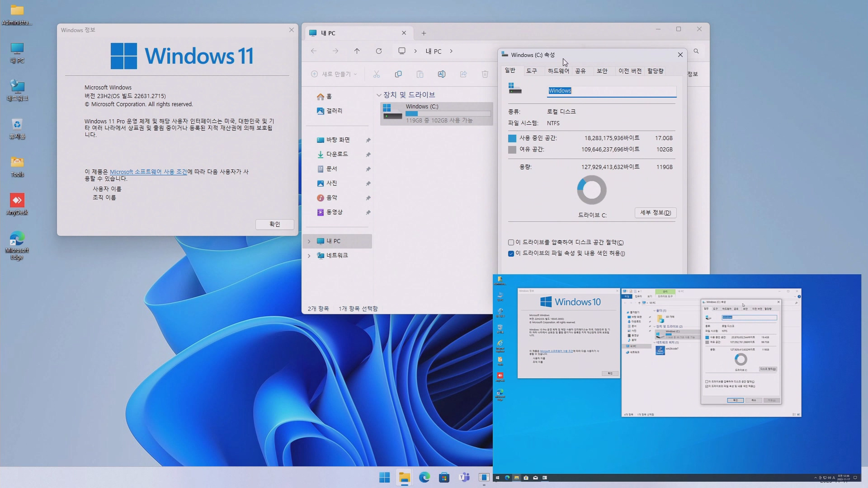Click the search magnifier in Explorer

coord(696,51)
